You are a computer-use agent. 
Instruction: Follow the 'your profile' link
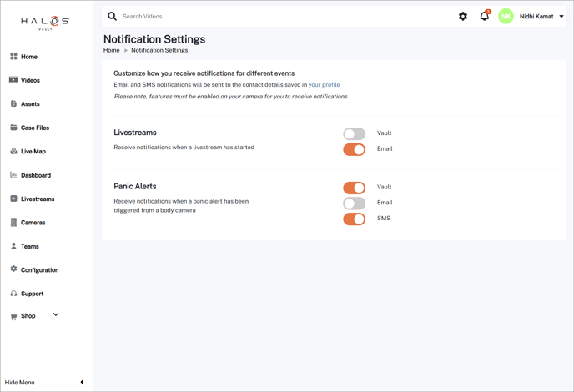coord(324,85)
